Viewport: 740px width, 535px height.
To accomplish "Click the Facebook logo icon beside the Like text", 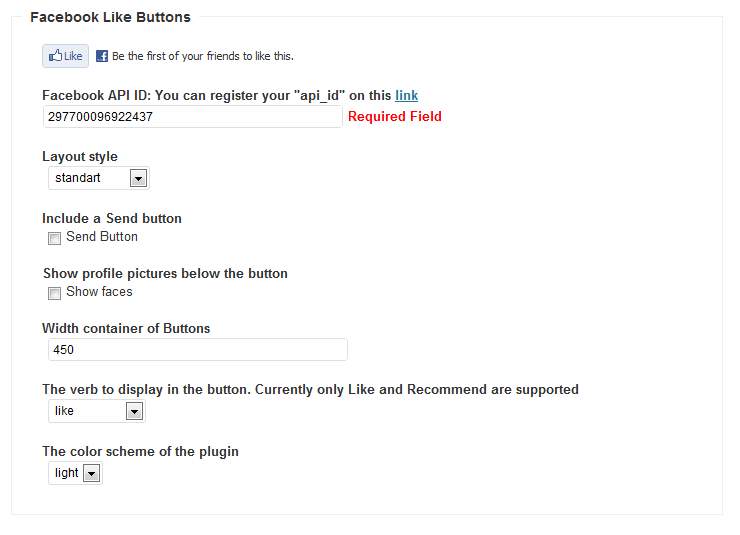I will click(102, 56).
